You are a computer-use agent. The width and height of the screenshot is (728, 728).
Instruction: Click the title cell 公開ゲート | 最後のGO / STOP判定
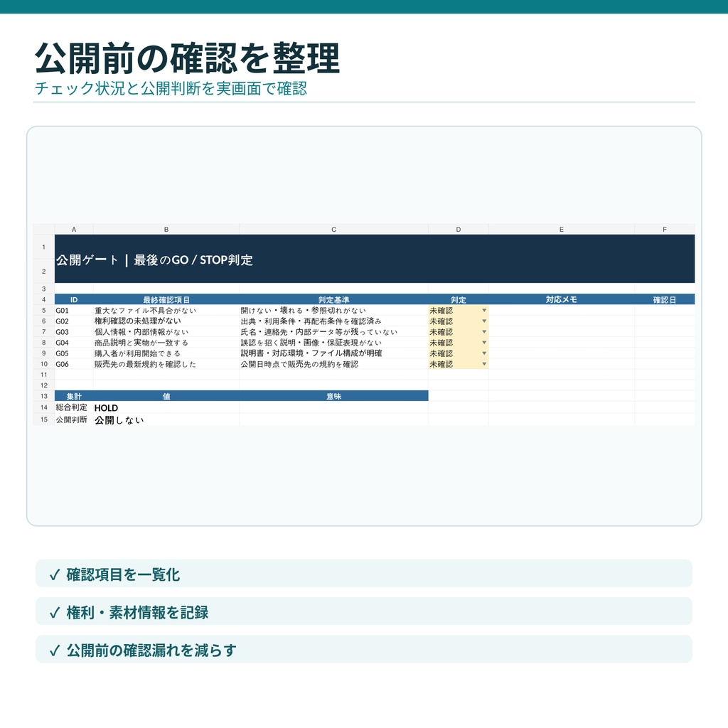pos(375,259)
